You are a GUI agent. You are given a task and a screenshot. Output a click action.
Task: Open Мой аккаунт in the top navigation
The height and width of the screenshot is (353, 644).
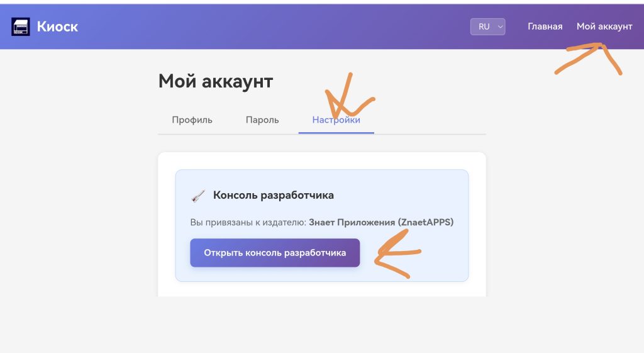point(604,26)
